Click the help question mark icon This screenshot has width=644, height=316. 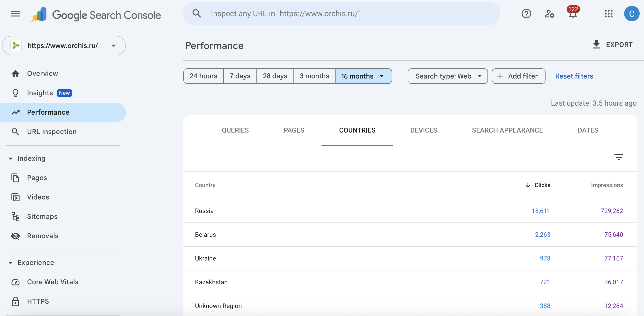point(526,14)
